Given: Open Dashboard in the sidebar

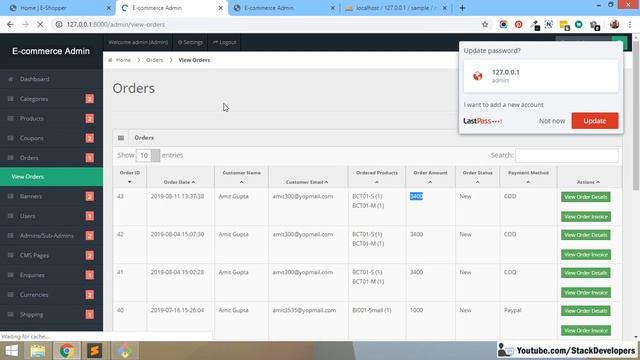Looking at the screenshot, I should pos(51,79).
